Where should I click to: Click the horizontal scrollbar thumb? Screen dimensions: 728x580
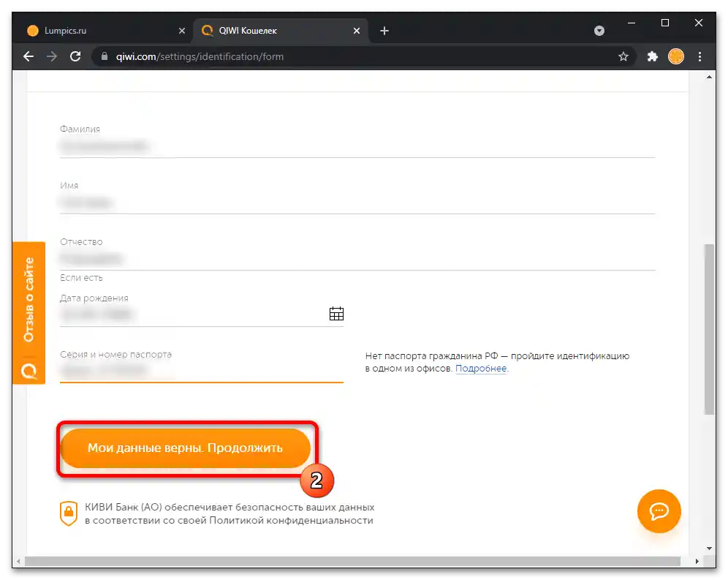tap(352, 562)
